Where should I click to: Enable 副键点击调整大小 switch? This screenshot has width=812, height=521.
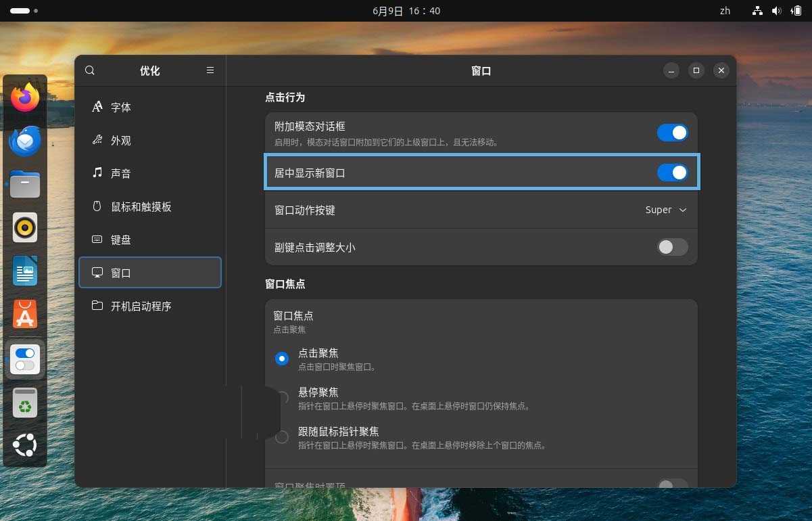pos(672,248)
